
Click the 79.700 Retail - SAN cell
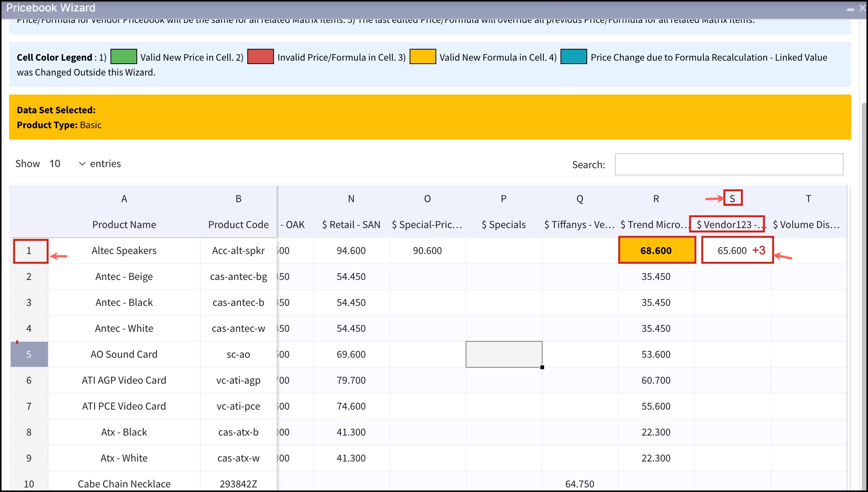[351, 381]
